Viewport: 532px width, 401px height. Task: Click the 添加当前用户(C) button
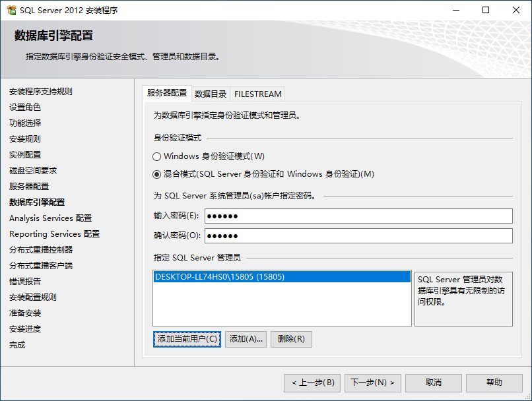point(187,339)
